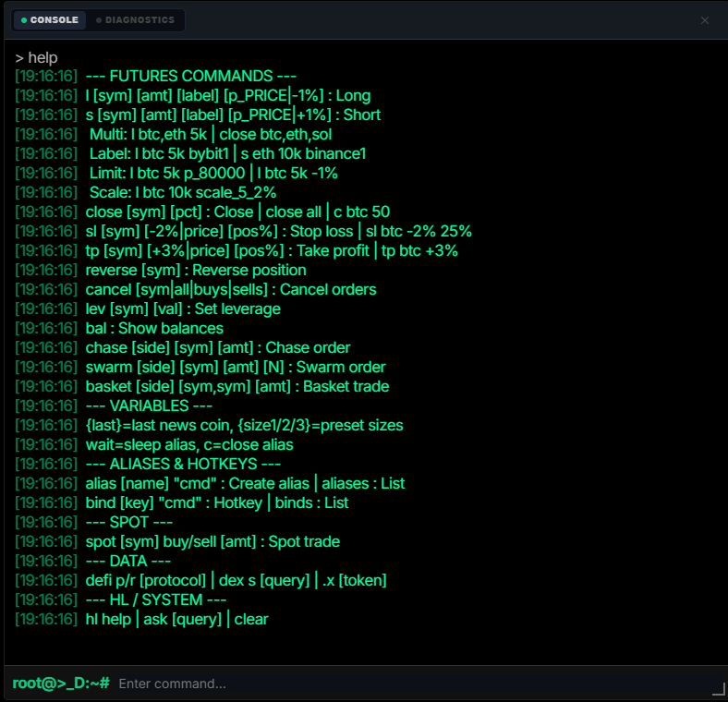The width and height of the screenshot is (728, 702).
Task: Switch to the DIAGNOSTICS tab
Action: click(135, 20)
